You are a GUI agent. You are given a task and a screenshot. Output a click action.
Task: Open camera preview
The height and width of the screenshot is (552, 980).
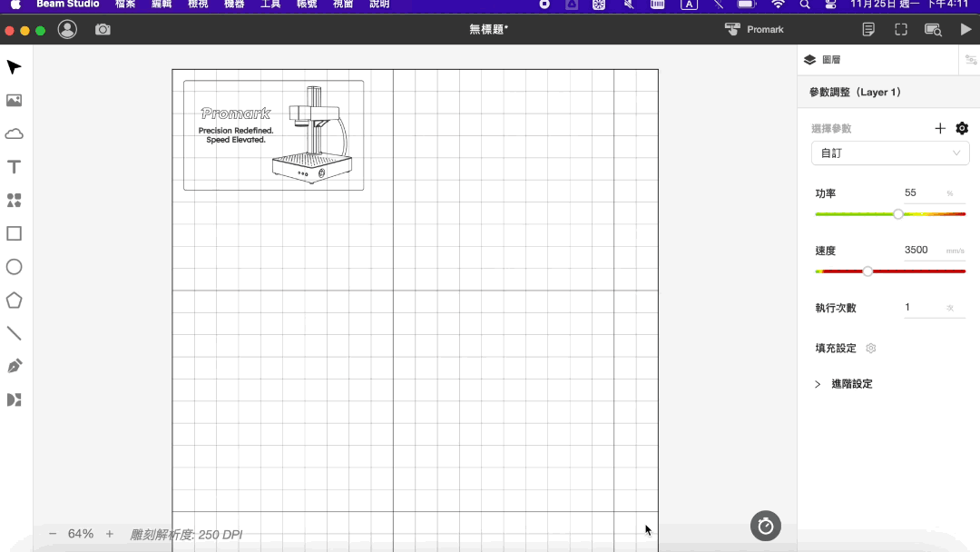[x=103, y=29]
